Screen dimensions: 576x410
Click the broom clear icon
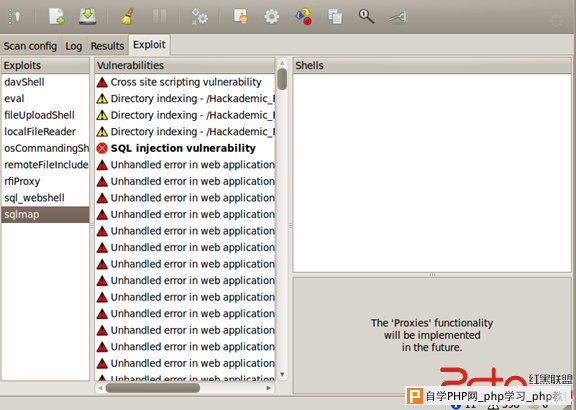127,17
